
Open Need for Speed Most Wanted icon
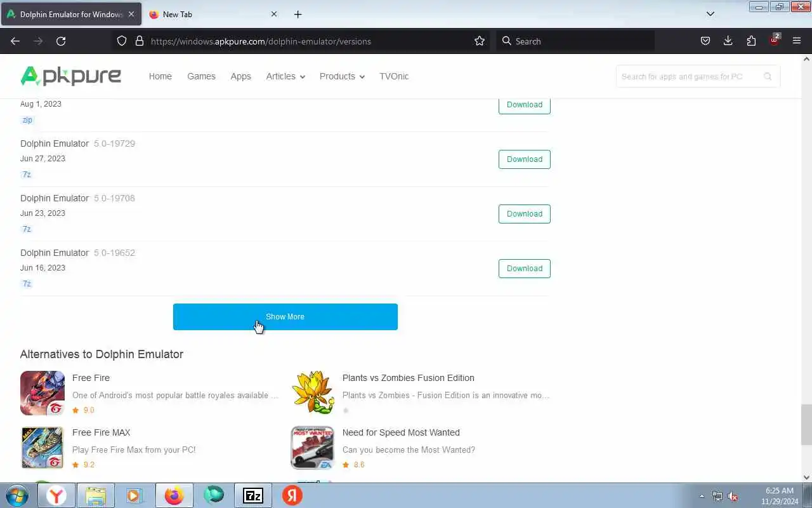(x=313, y=448)
